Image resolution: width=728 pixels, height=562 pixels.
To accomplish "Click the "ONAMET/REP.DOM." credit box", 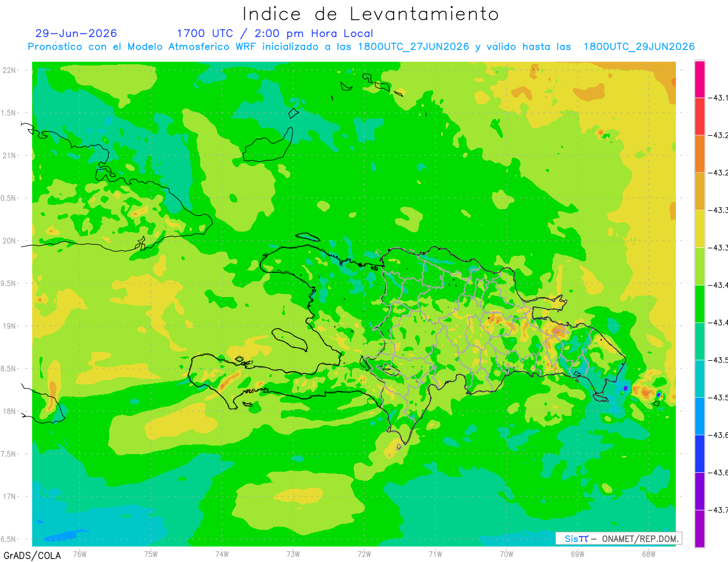I will click(x=618, y=538).
